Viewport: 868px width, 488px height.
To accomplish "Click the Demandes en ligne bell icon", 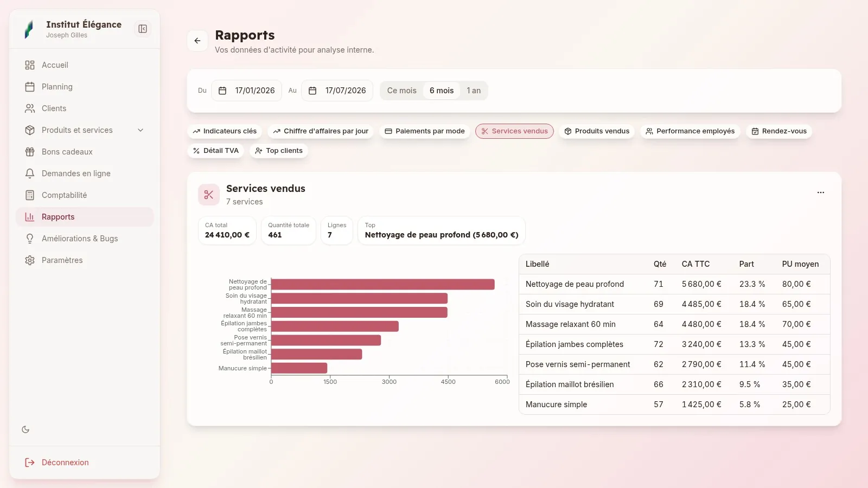I will pyautogui.click(x=30, y=174).
